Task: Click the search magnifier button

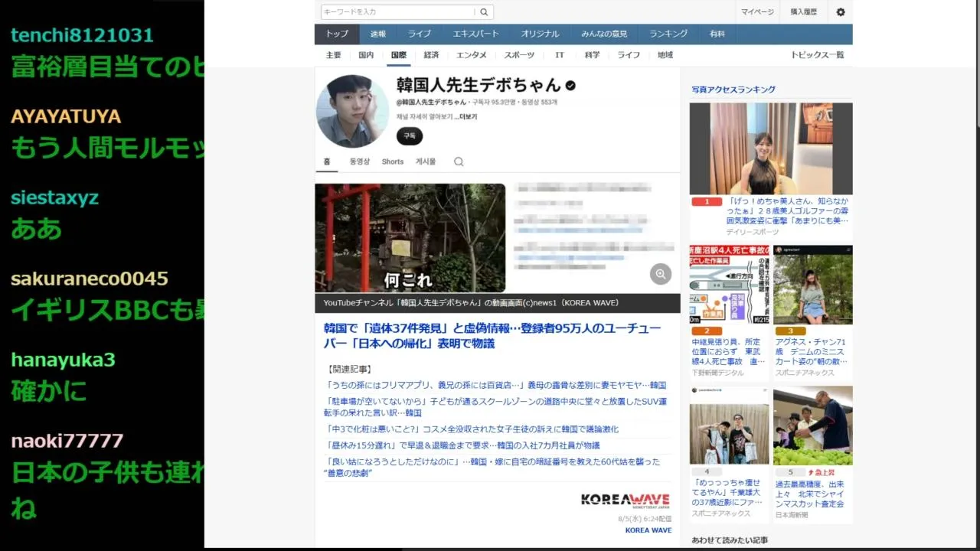Action: (x=484, y=12)
